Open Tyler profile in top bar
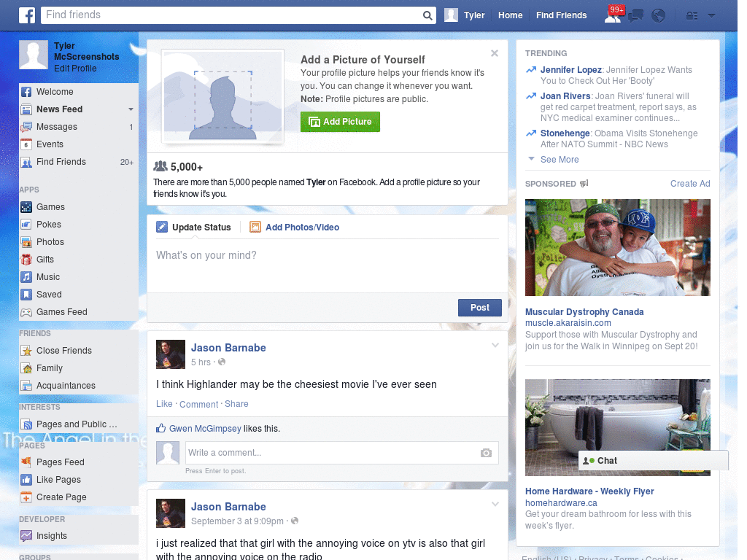Image resolution: width=747 pixels, height=560 pixels. [465, 15]
